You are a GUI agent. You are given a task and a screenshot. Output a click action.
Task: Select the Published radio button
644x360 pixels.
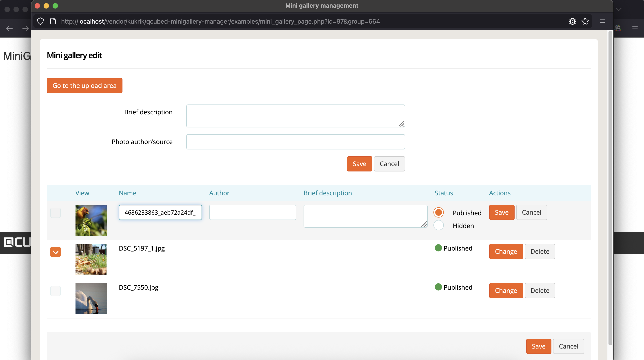coord(438,212)
